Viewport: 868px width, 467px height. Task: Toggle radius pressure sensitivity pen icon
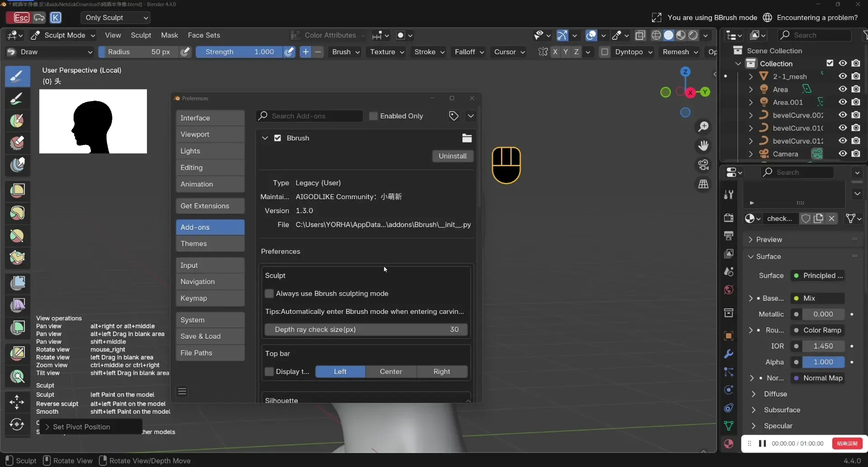pyautogui.click(x=185, y=52)
